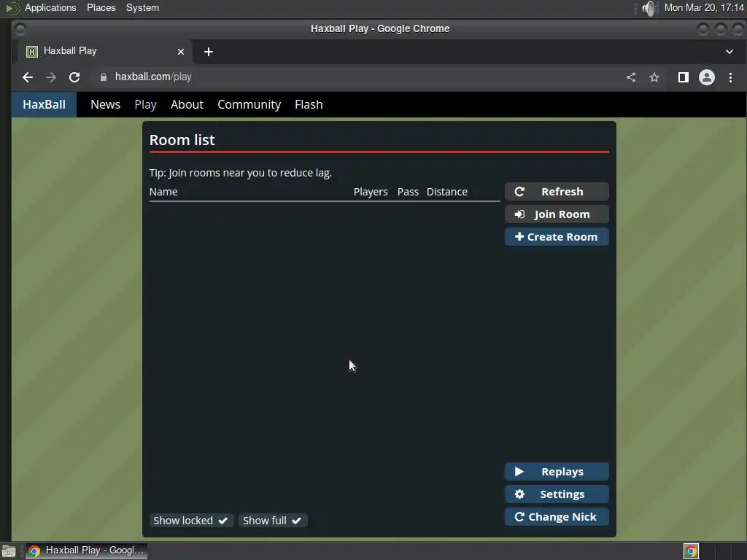The image size is (747, 560).
Task: Click the Pass column header
Action: 408,192
